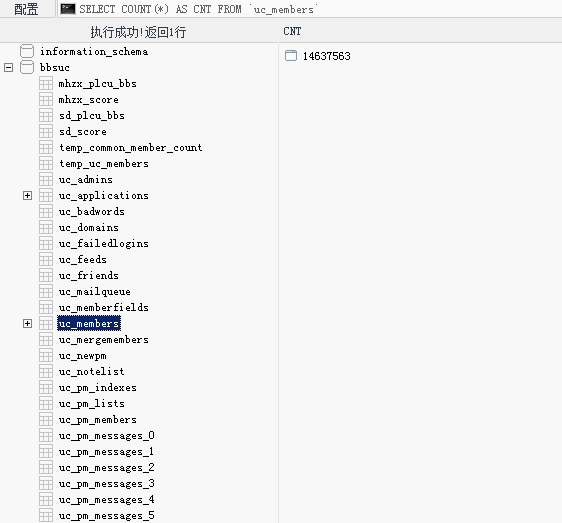Select the uc_mergemembers table
The image size is (562, 523).
click(104, 339)
